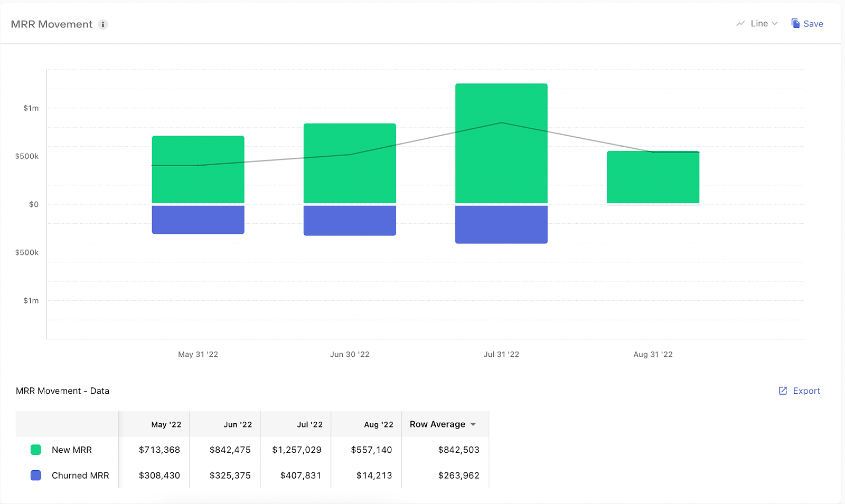The width and height of the screenshot is (845, 504).
Task: Select the Jun '22 column header
Action: pyautogui.click(x=238, y=424)
